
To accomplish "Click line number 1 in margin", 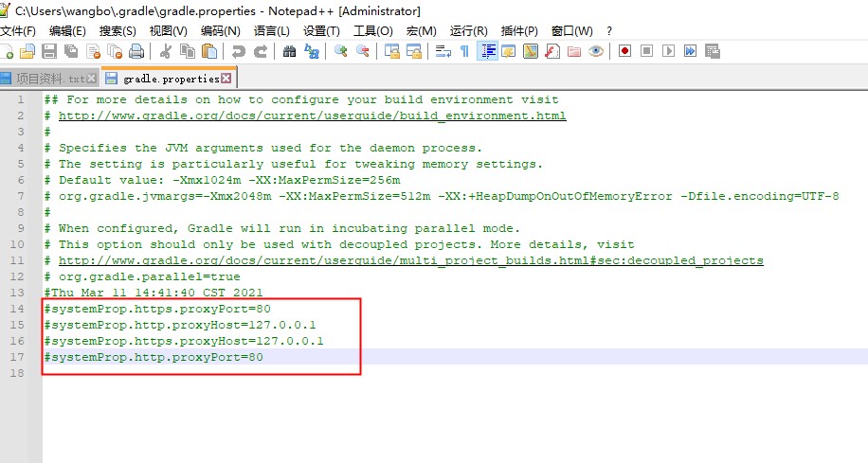I will click(x=21, y=100).
